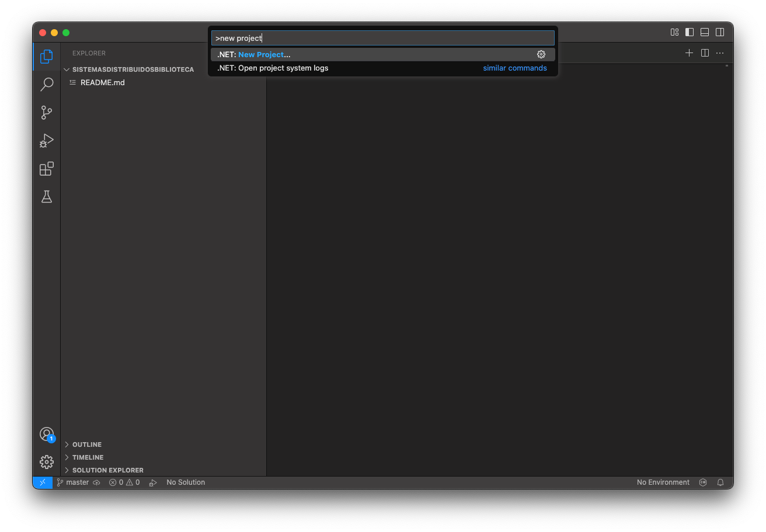
Task: Collapse the SISTEMASDISTRIBUIDOSBIBLIOTECA folder
Action: pyautogui.click(x=133, y=69)
